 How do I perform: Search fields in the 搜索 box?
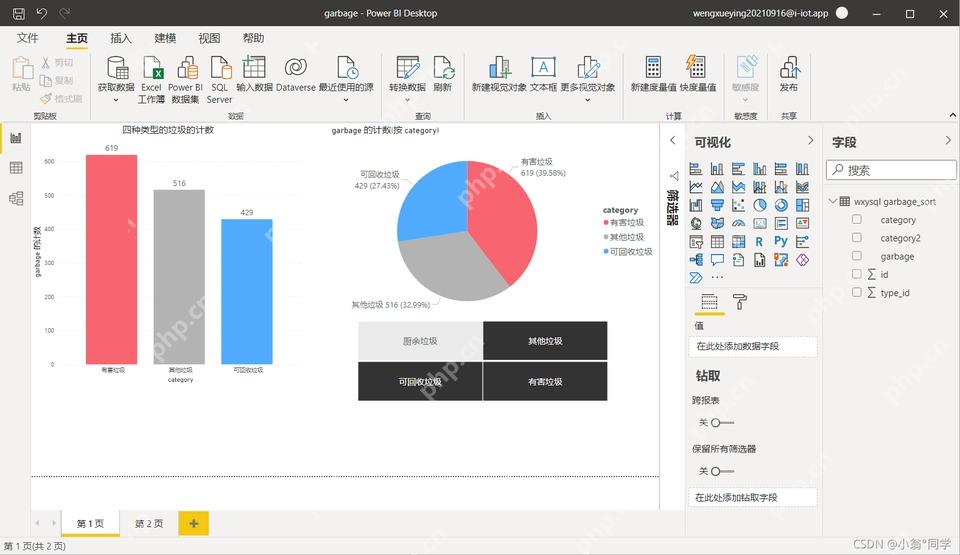pos(891,170)
